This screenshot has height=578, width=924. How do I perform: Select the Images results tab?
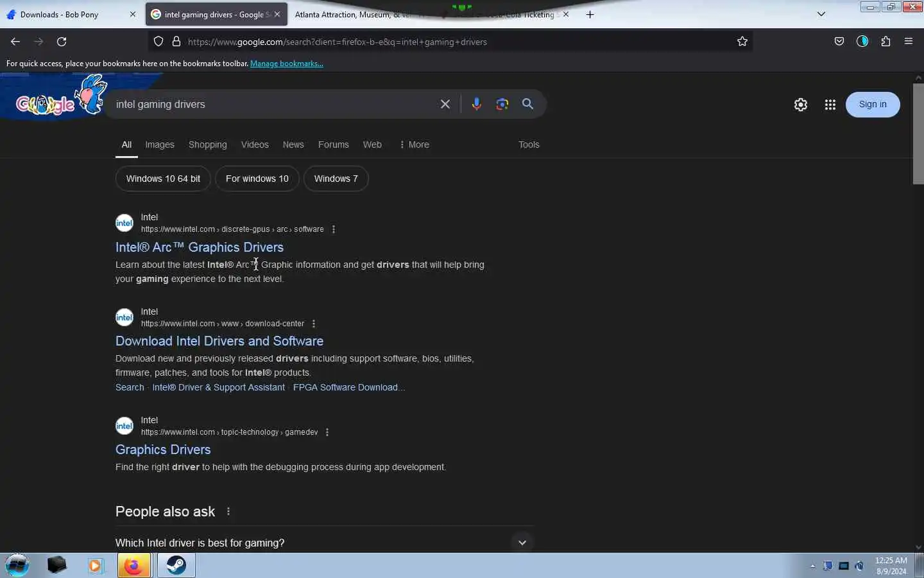160,144
